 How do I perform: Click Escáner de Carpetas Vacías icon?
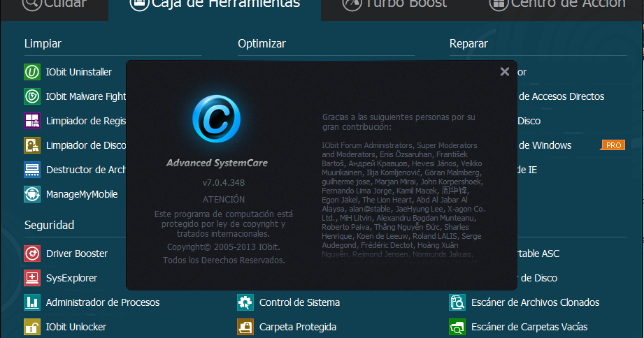coord(457,327)
